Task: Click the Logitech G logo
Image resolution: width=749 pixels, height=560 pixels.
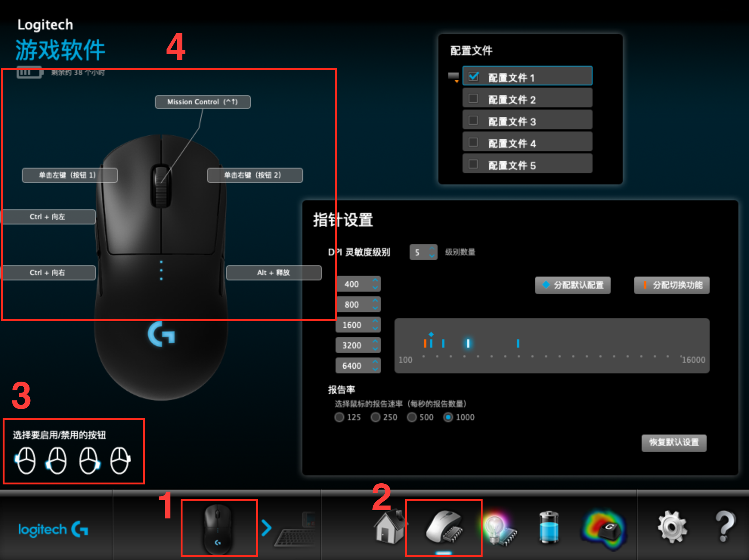Action: coord(53,529)
